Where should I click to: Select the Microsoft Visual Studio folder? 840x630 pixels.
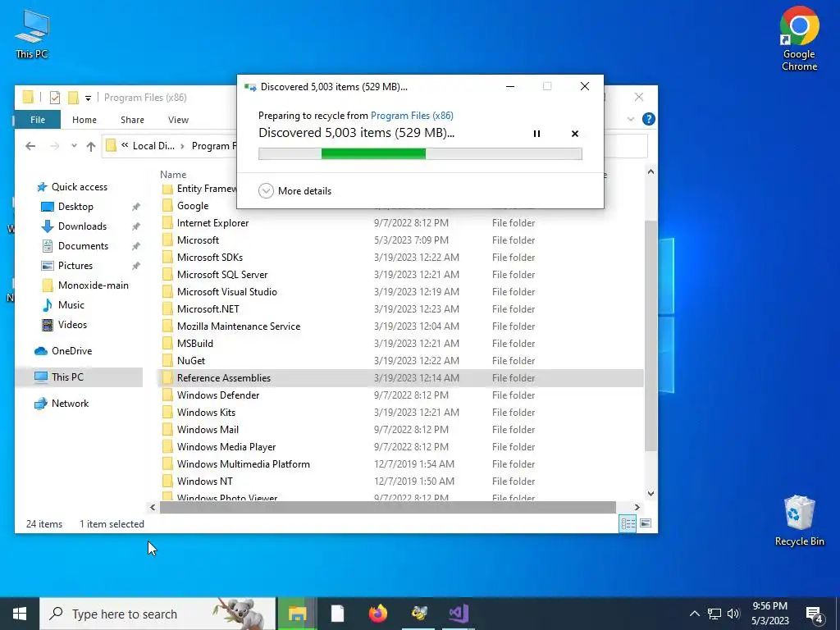tap(226, 291)
